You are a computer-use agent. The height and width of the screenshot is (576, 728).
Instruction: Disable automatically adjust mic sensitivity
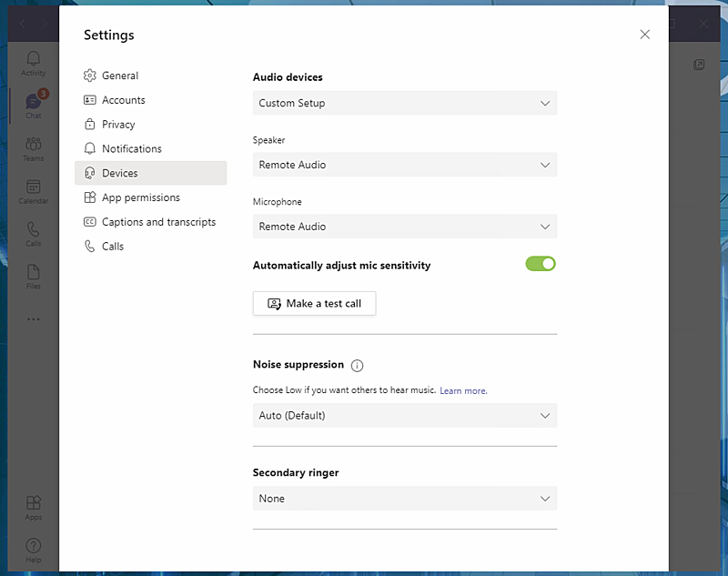coord(541,262)
